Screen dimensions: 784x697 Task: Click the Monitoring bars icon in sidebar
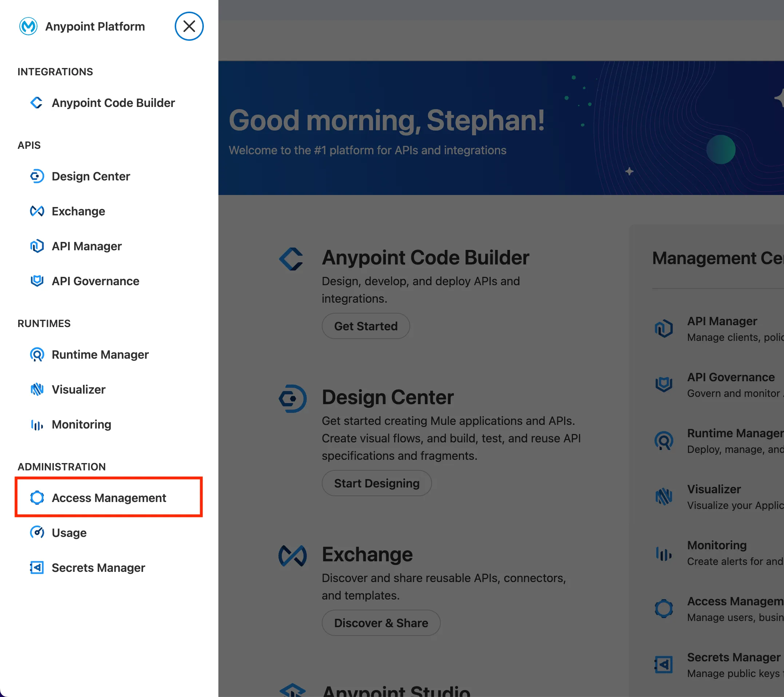37,425
